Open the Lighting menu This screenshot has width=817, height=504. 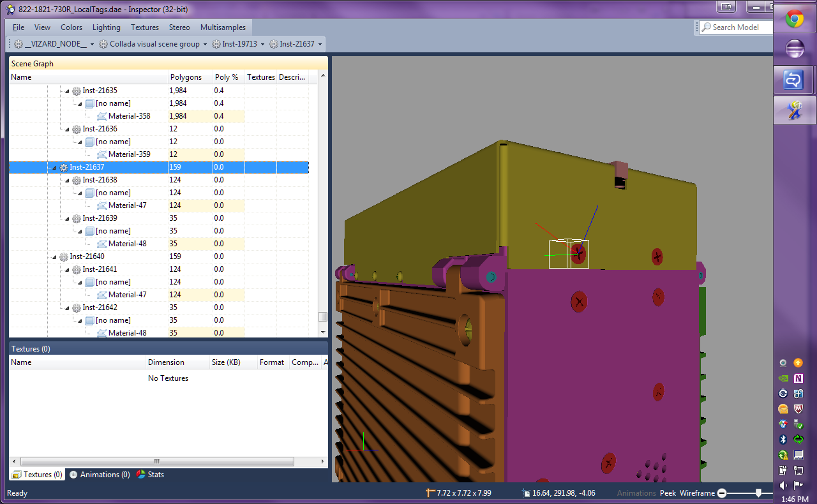tap(106, 27)
